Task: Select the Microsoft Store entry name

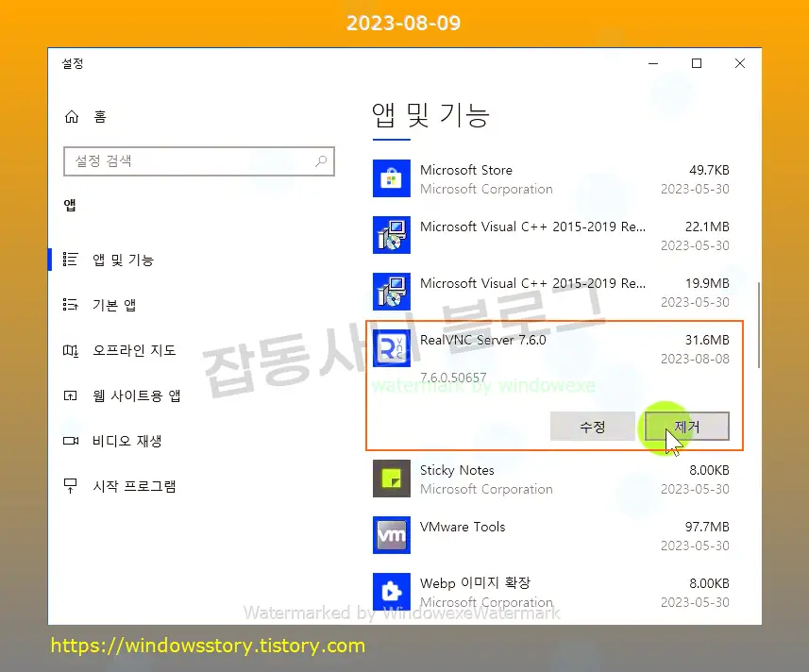Action: point(466,170)
